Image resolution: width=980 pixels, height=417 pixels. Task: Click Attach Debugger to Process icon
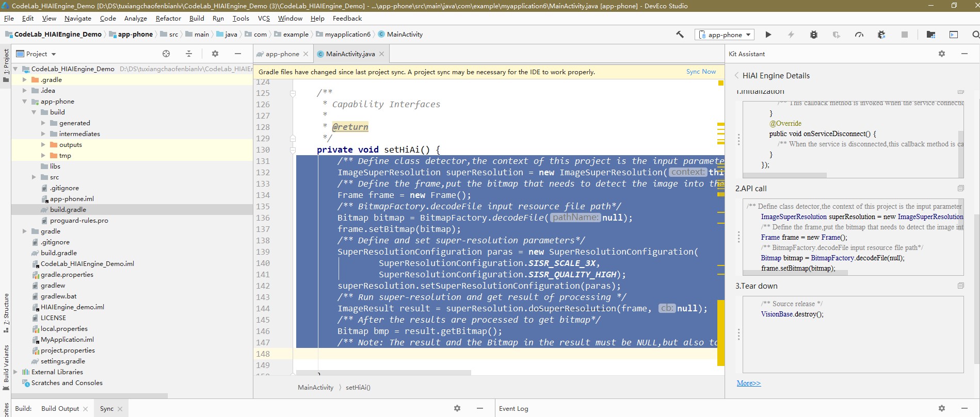[x=881, y=35]
